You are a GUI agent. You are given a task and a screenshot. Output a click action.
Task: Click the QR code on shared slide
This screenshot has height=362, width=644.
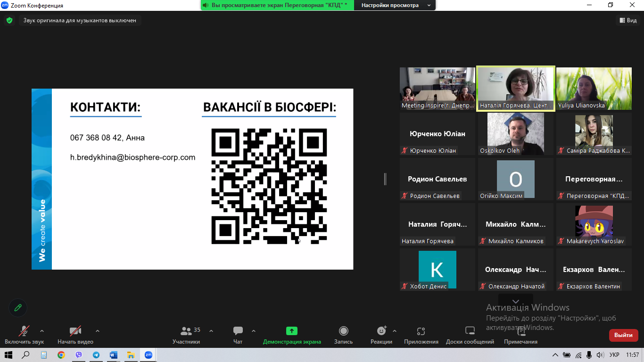pyautogui.click(x=269, y=186)
